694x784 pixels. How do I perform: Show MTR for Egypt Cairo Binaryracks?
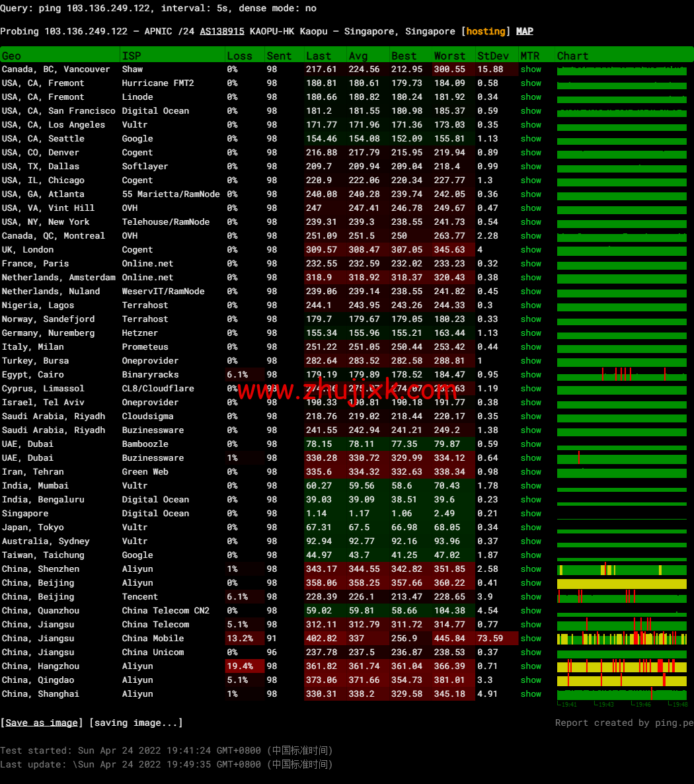click(x=531, y=375)
